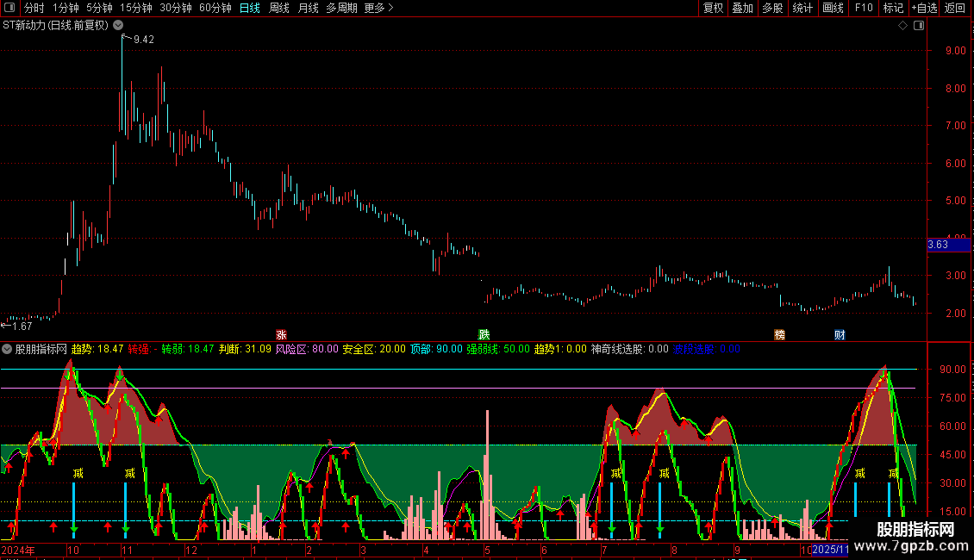The width and height of the screenshot is (974, 560).
Task: Click the 2025/11 date marker on timeline
Action: click(831, 549)
